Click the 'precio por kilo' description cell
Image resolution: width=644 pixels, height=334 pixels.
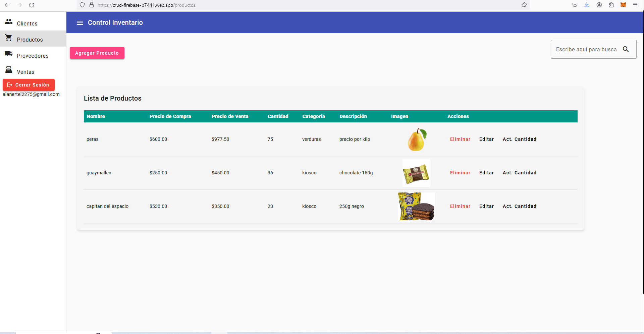tap(355, 139)
